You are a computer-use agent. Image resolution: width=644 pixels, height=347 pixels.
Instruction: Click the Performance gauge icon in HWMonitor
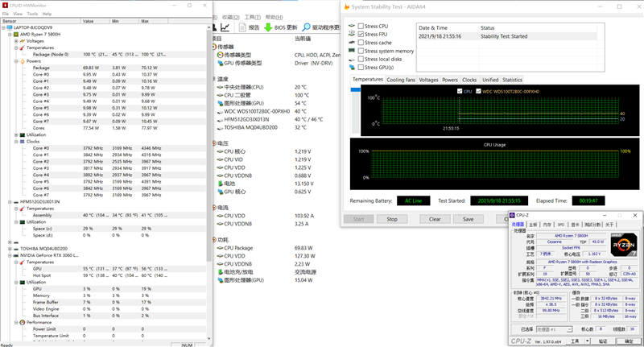click(23, 322)
